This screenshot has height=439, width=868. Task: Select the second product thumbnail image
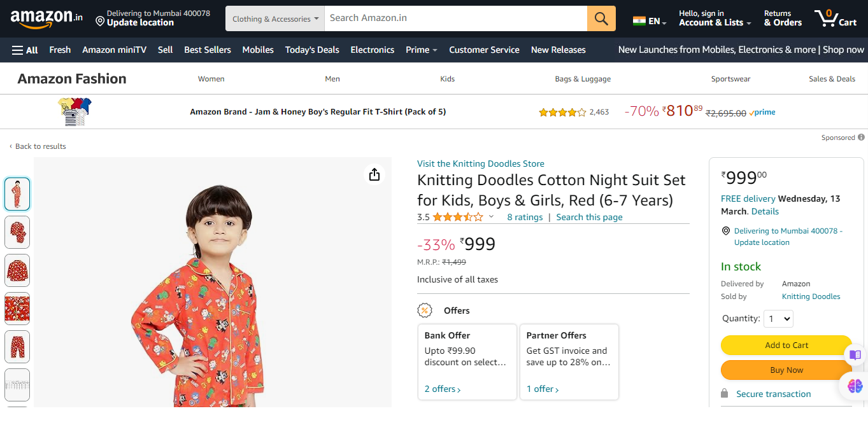[17, 232]
